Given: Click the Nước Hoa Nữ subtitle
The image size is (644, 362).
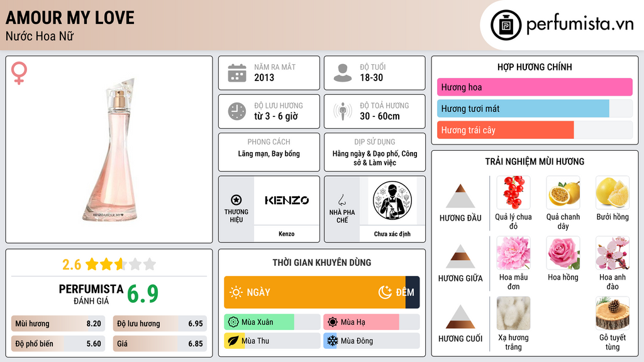Looking at the screenshot, I should click(x=40, y=36).
